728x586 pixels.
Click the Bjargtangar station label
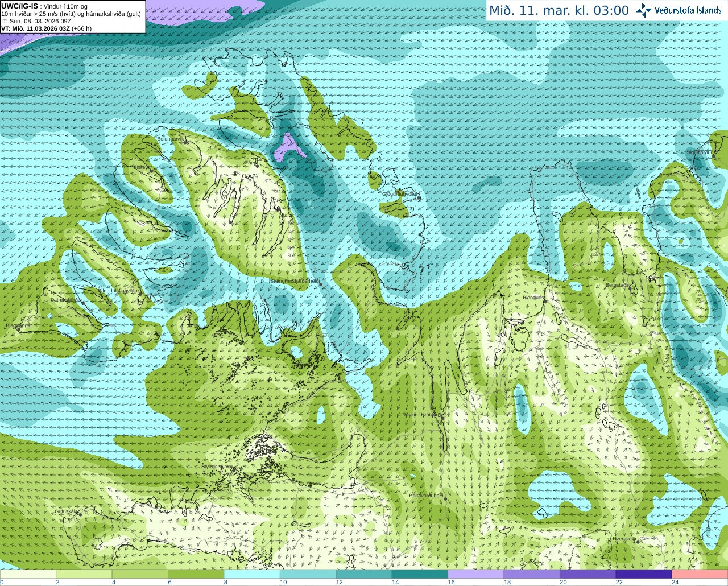(19, 325)
